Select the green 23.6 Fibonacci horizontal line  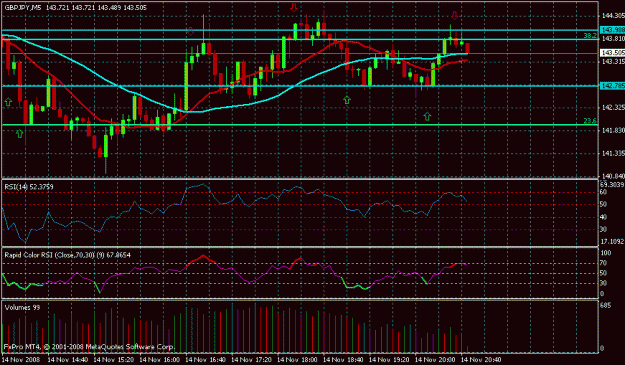(x=300, y=125)
